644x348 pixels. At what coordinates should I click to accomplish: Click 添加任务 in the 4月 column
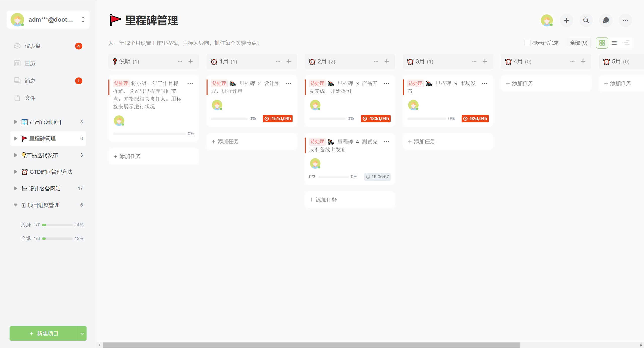pyautogui.click(x=519, y=83)
